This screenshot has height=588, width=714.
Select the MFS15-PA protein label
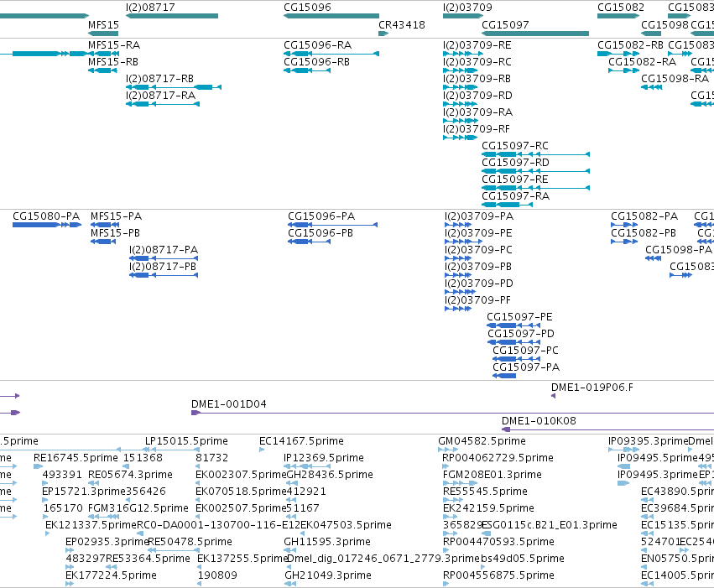(x=116, y=216)
